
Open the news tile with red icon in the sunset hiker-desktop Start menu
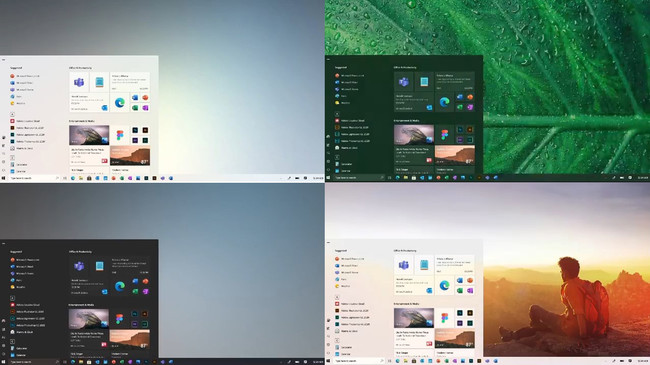coord(414,338)
